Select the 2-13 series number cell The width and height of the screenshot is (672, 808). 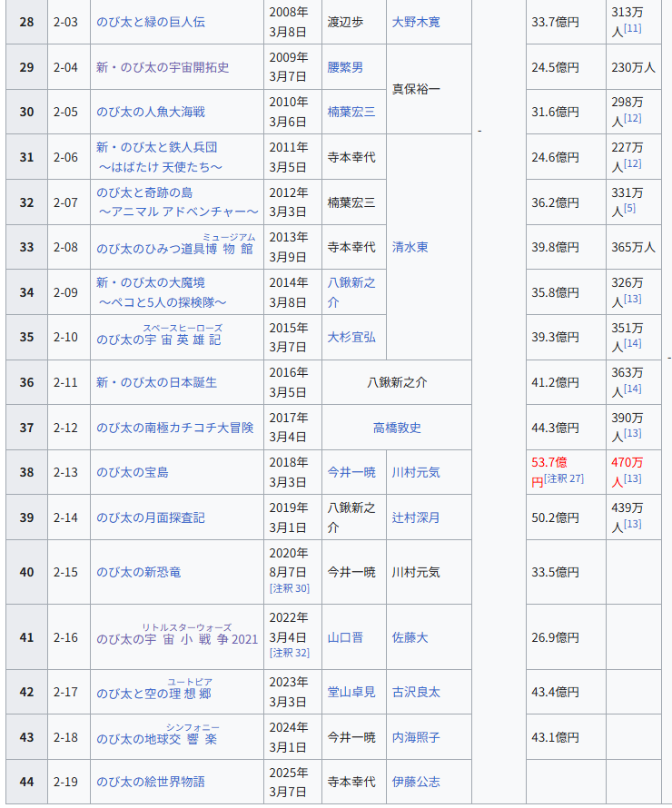[69, 472]
